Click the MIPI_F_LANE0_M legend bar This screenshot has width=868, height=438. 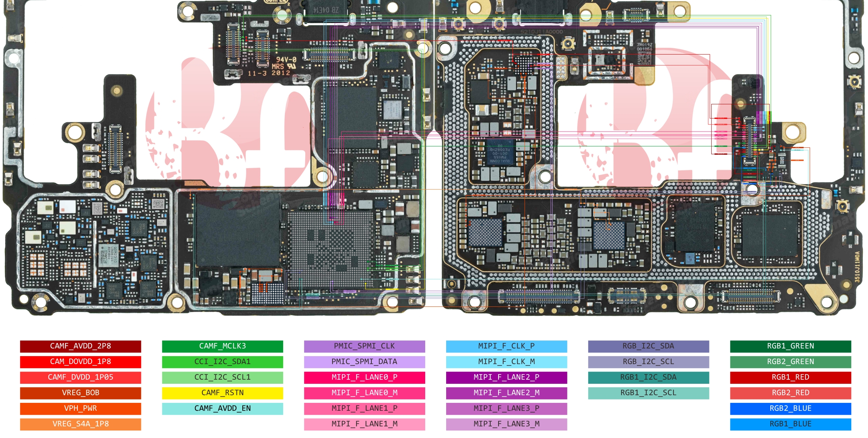click(x=365, y=393)
